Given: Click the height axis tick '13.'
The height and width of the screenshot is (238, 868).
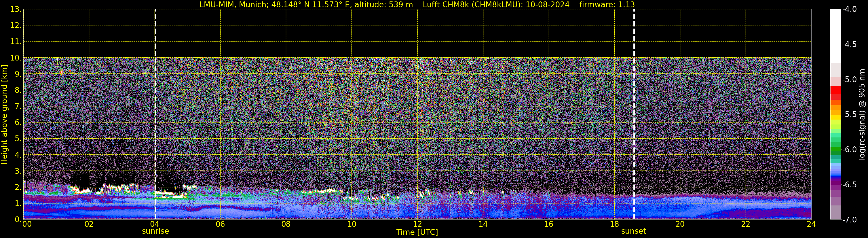Looking at the screenshot, I should tap(16, 10).
